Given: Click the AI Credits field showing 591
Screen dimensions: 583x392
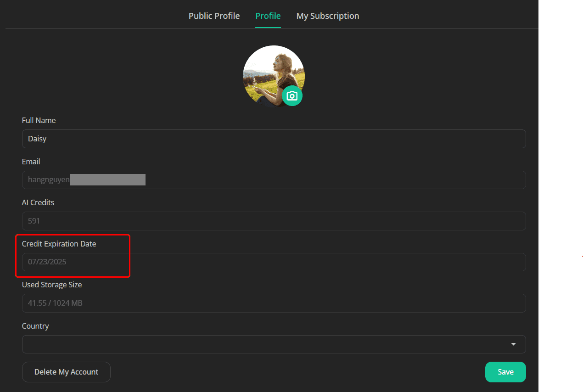Looking at the screenshot, I should pos(274,221).
